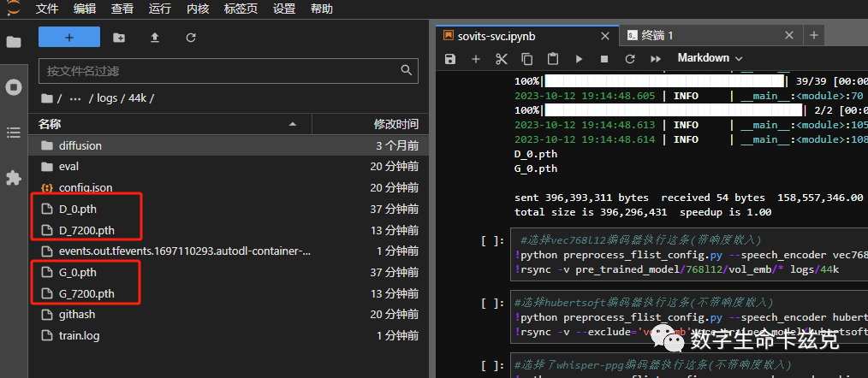The height and width of the screenshot is (378, 868).
Task: Click the 3 个月前 time of diffusion
Action: coord(397,146)
